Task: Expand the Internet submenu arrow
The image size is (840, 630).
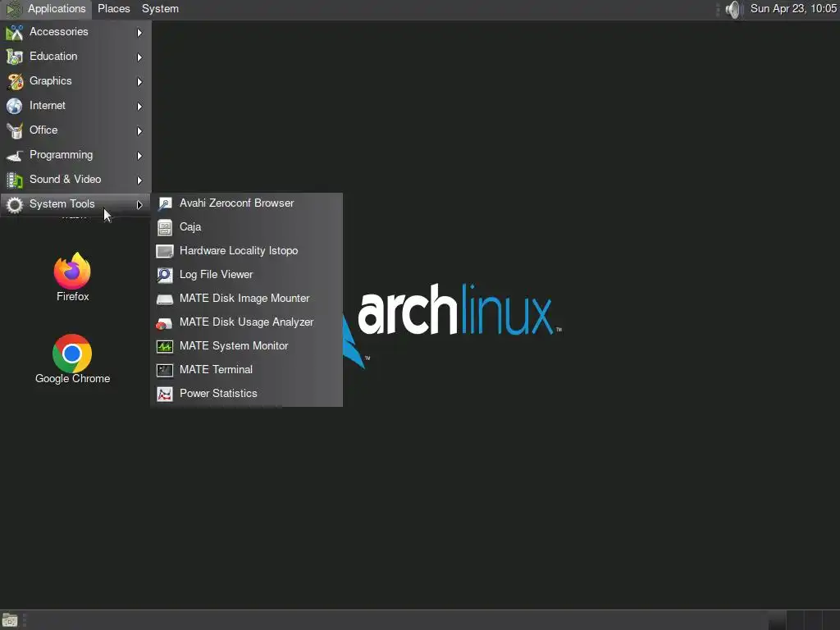Action: (139, 107)
